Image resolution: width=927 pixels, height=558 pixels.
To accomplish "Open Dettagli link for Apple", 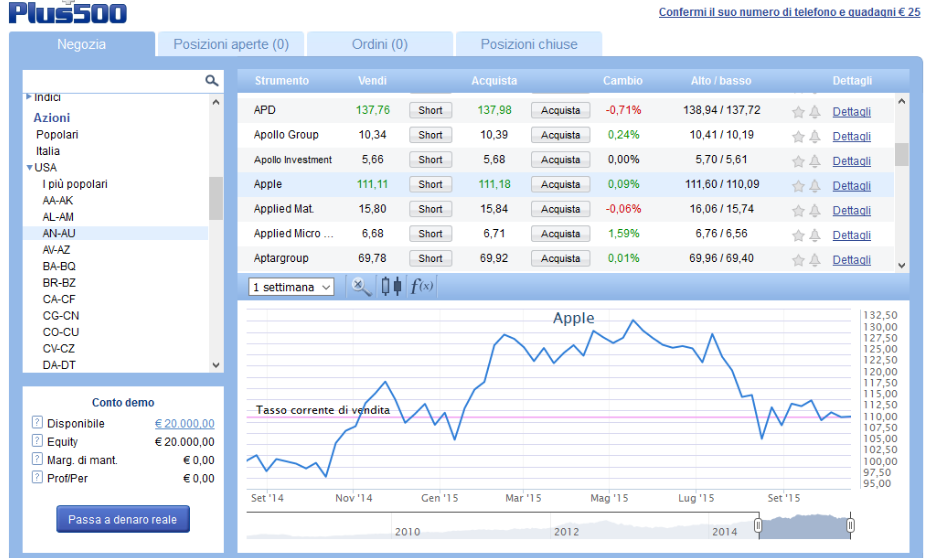I will pyautogui.click(x=851, y=186).
